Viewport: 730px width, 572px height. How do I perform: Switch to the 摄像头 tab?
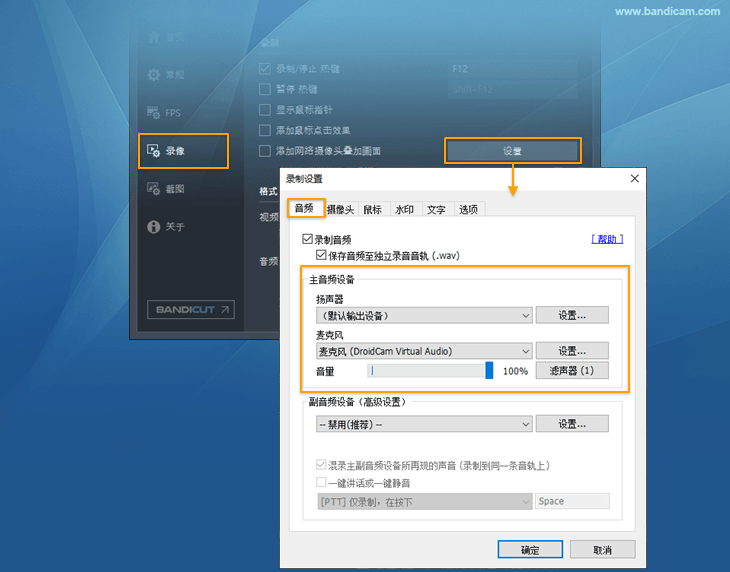click(x=341, y=210)
